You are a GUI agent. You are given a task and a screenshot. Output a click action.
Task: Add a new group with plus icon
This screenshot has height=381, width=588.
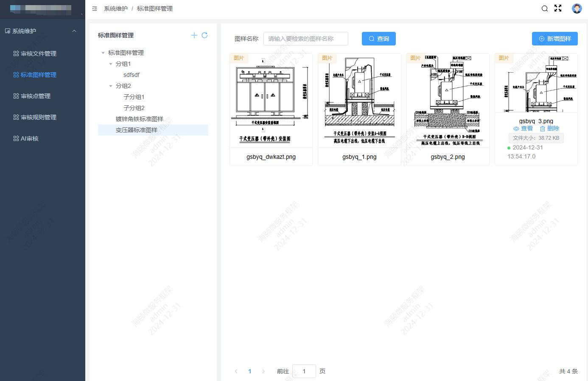tap(194, 35)
